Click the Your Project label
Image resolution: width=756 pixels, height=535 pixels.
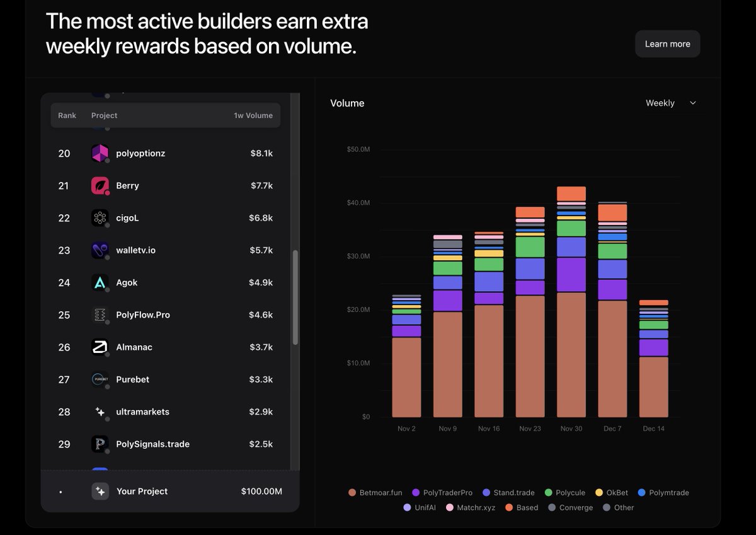(x=142, y=491)
